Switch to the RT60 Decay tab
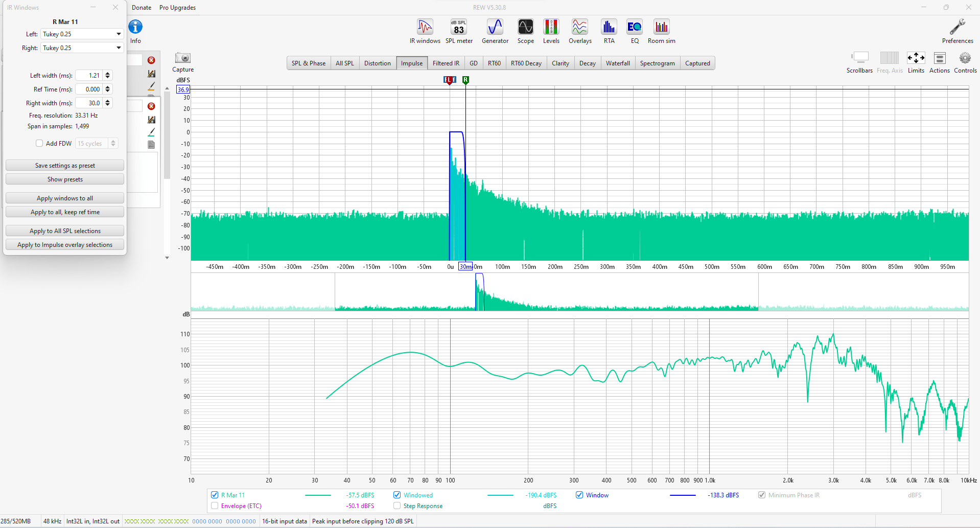 (x=526, y=63)
